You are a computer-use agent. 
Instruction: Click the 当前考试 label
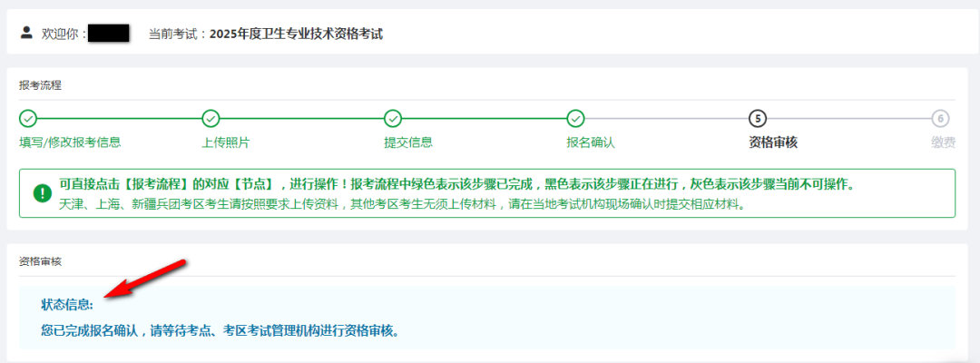[x=177, y=34]
